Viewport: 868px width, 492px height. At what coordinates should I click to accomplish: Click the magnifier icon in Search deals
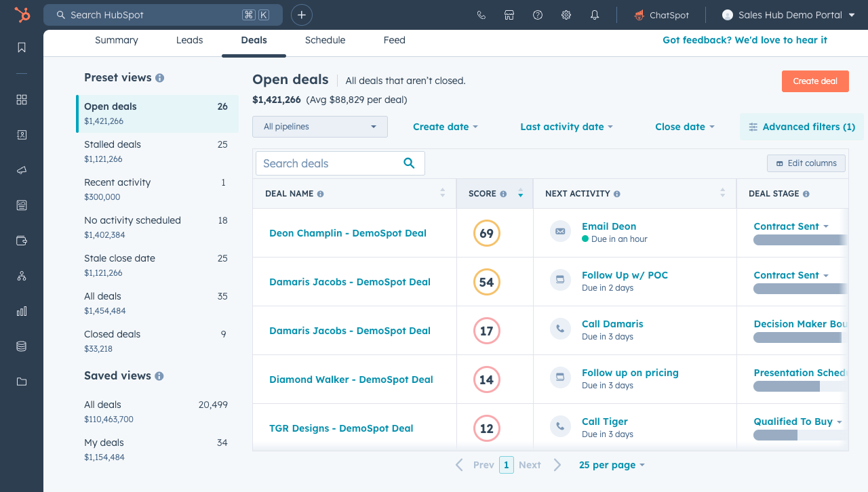tap(409, 163)
